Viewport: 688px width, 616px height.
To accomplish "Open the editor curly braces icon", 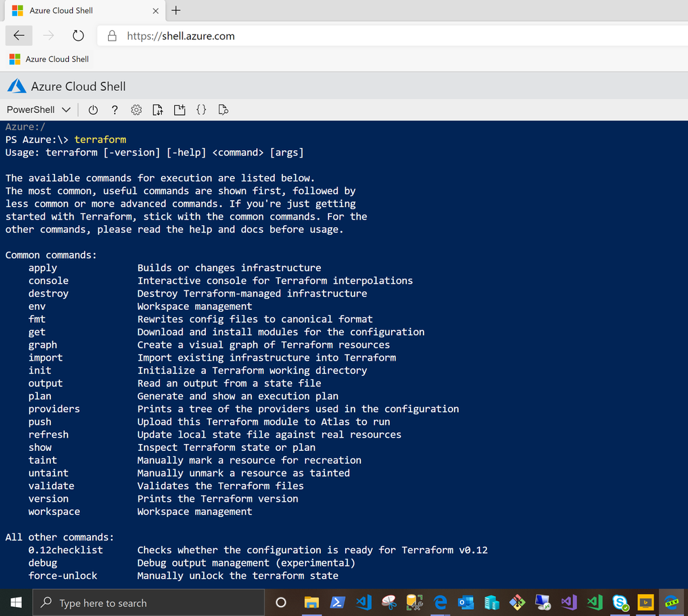I will click(201, 109).
